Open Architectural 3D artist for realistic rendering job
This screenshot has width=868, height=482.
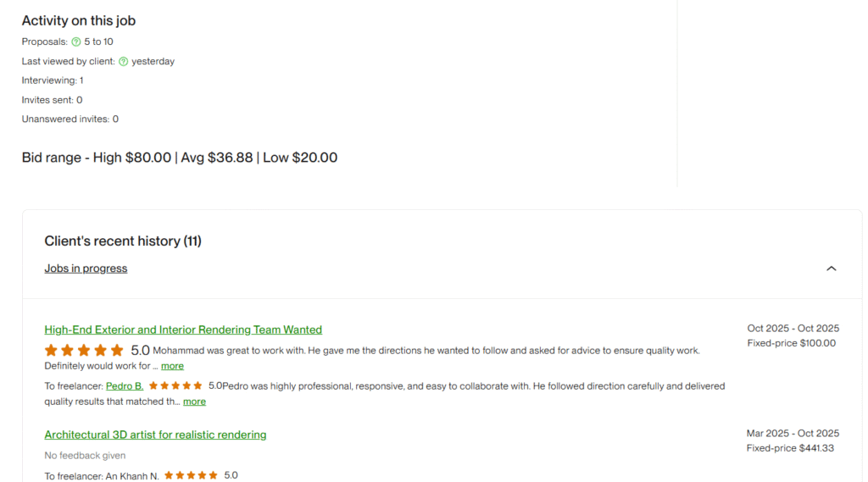click(155, 435)
